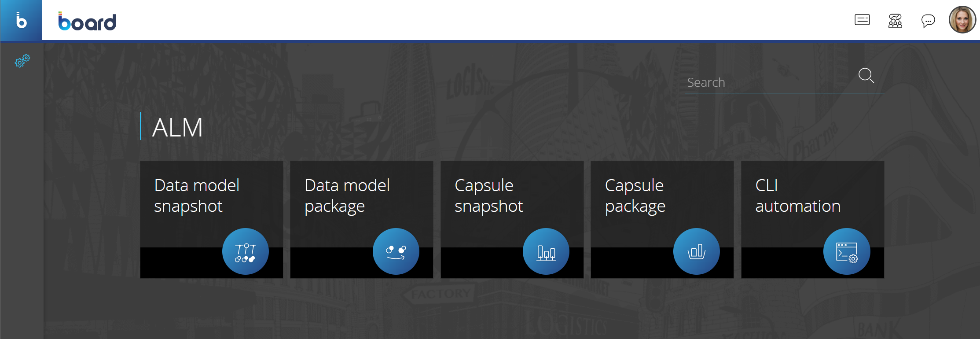Open the Capsule snapshot tile
The width and height of the screenshot is (980, 339).
[512, 219]
